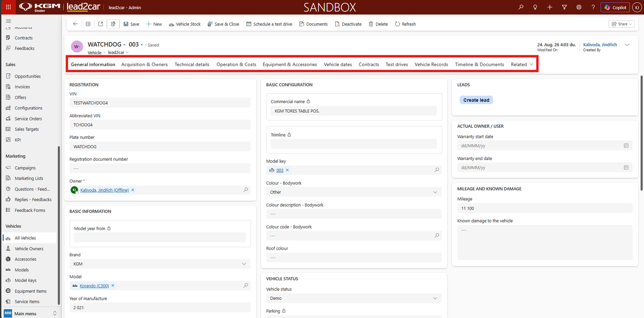This screenshot has width=644, height=318.
Task: Open the Brand dropdown showing KGM
Action: click(160, 264)
